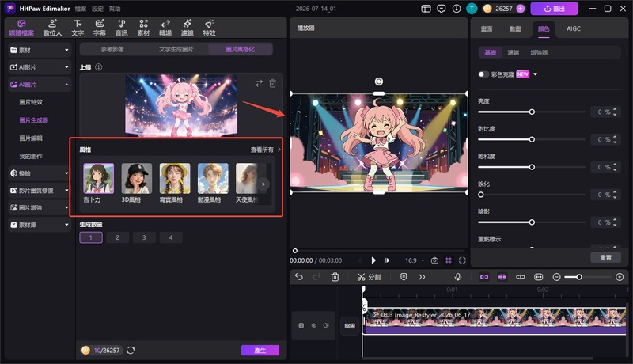The image size is (633, 364).
Task: Redo the last timeline action
Action: [x=317, y=277]
